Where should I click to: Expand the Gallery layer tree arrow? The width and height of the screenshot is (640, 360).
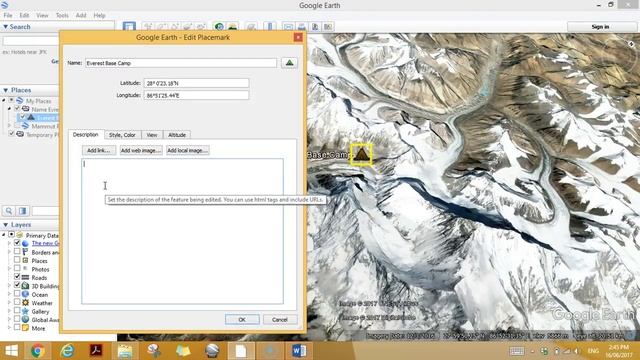(x=9, y=311)
